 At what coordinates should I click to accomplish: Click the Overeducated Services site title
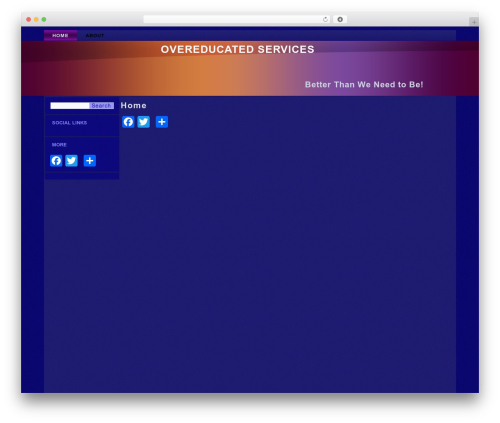pyautogui.click(x=237, y=49)
